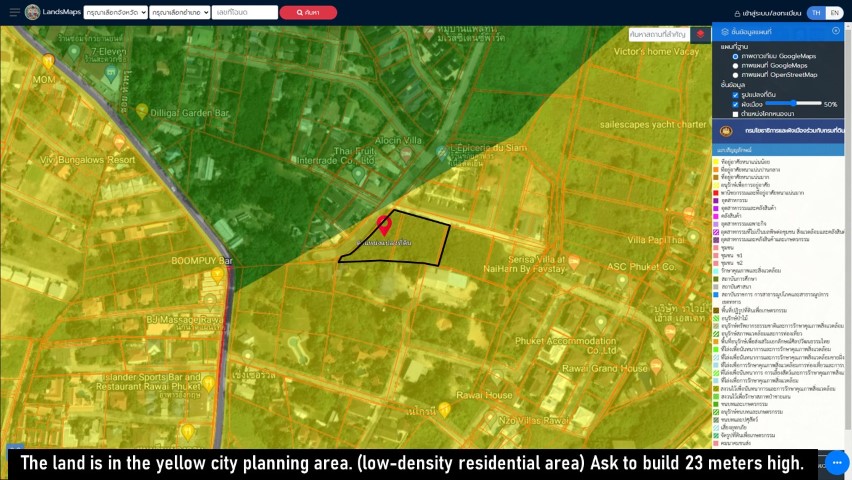Toggle the land parcel shape layer checkbox

735,95
